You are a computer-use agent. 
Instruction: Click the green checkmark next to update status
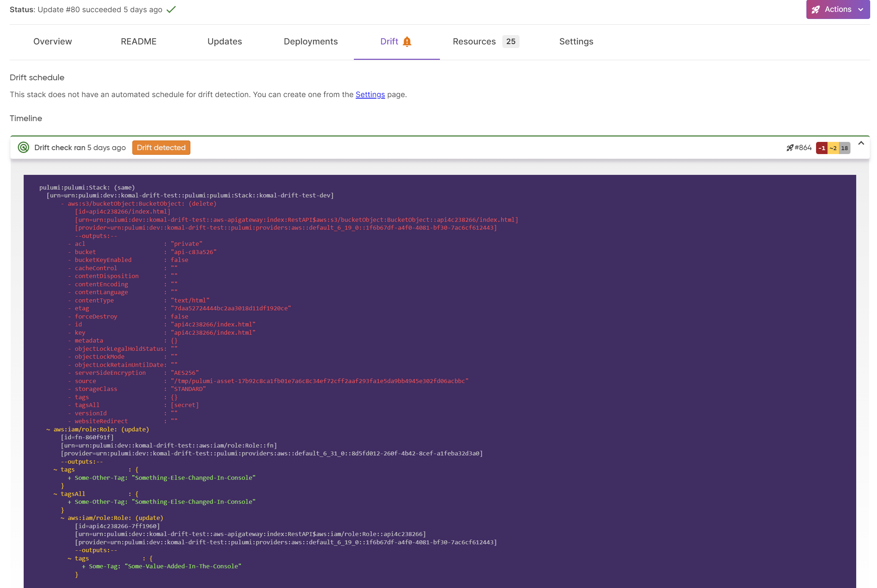click(171, 10)
